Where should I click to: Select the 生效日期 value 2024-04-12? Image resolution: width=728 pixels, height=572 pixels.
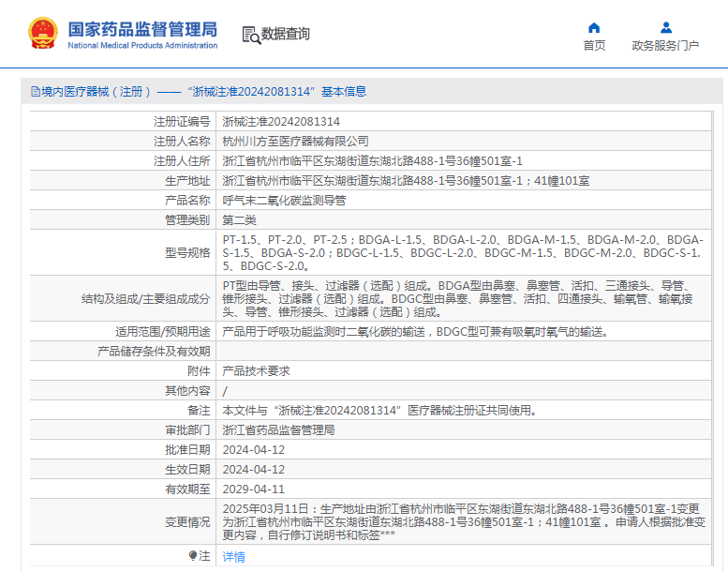point(254,469)
